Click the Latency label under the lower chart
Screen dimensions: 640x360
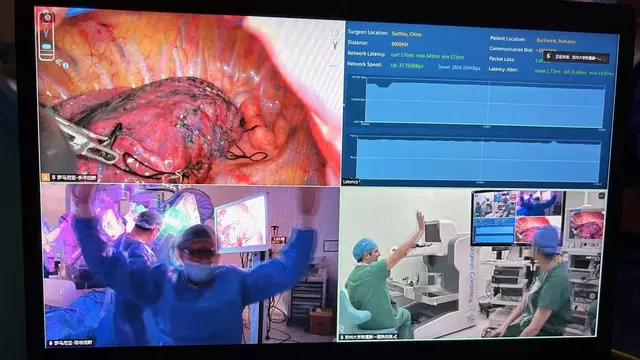(351, 182)
